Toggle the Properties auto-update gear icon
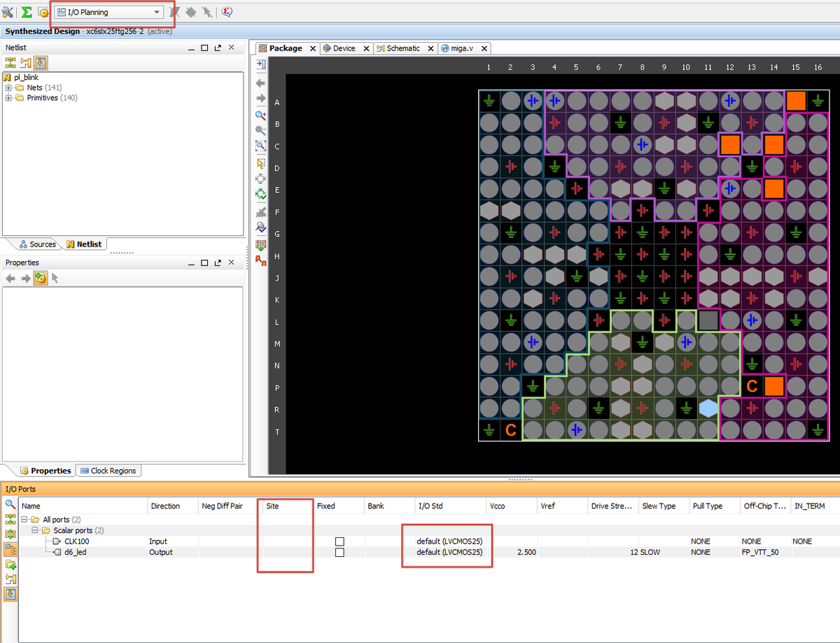Screen dimensions: 840x643 40,279
